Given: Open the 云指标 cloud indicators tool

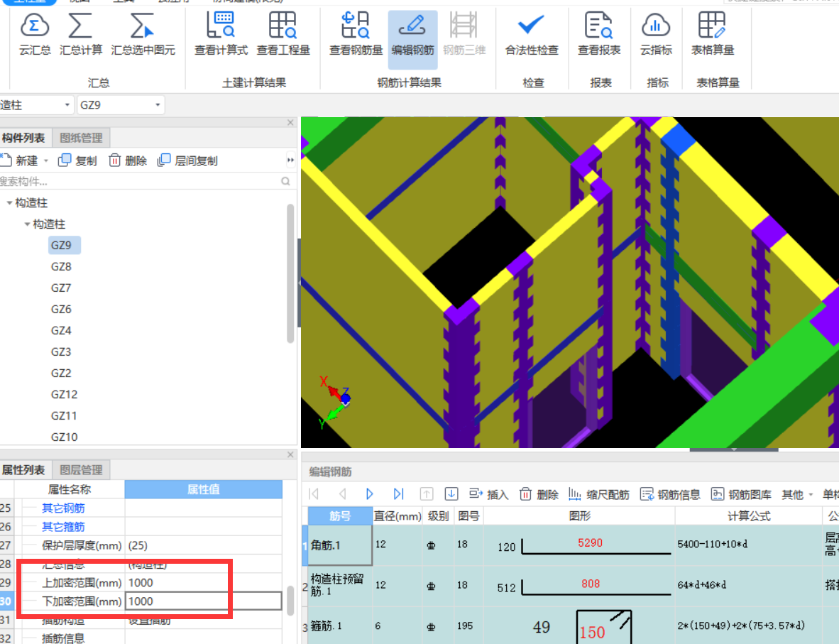Looking at the screenshot, I should click(x=656, y=36).
